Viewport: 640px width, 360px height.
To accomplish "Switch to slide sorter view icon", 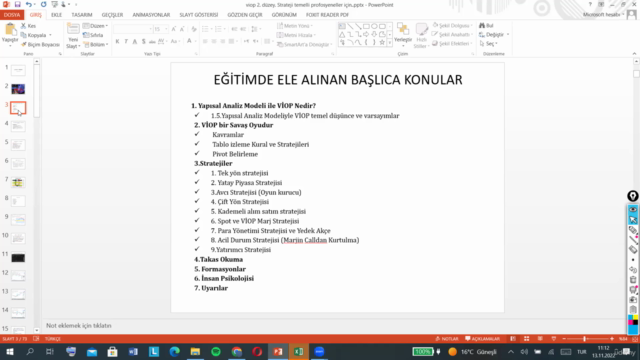I will (x=527, y=339).
